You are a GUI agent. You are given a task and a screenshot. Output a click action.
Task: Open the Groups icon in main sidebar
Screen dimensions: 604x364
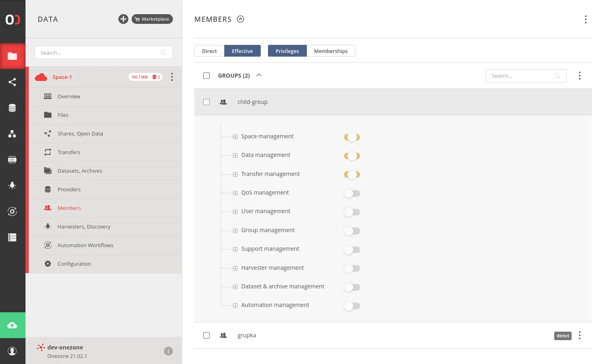tap(12, 134)
